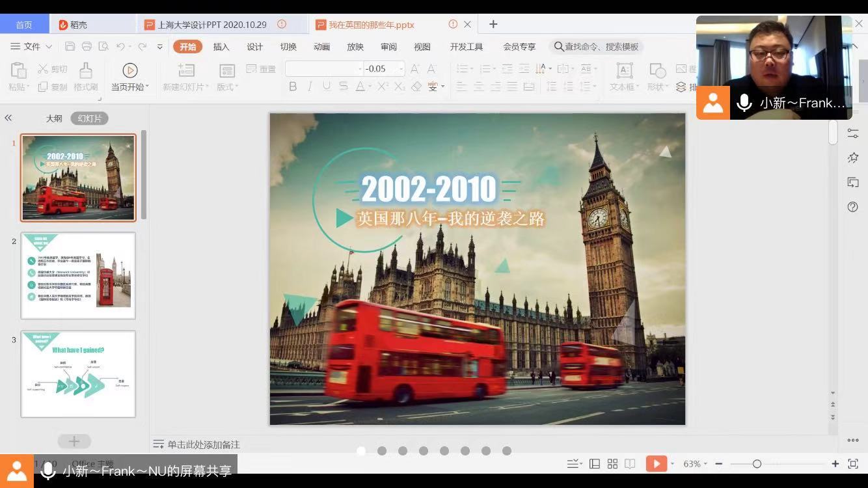Click the zoom slider handle
868x488 pixels.
click(757, 464)
